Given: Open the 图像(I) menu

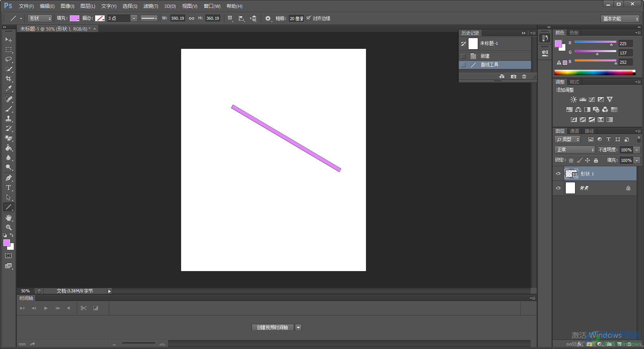Looking at the screenshot, I should tap(67, 6).
